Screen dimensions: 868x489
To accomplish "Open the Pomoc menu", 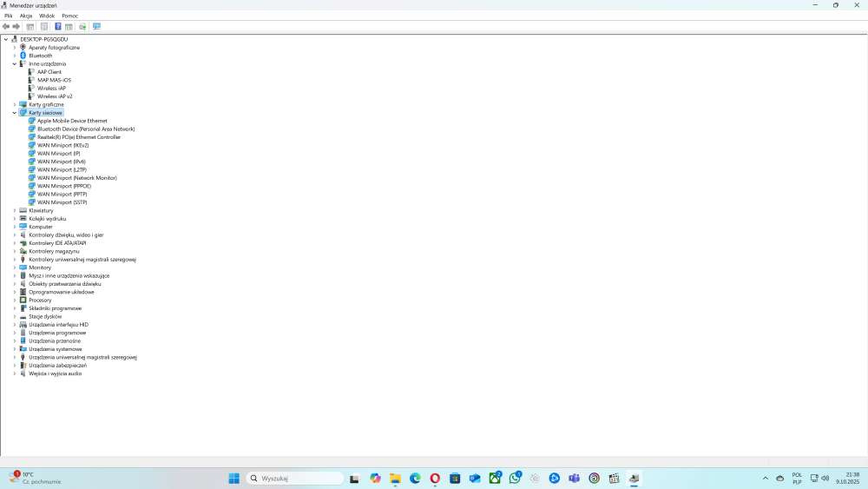I will pyautogui.click(x=69, y=16).
